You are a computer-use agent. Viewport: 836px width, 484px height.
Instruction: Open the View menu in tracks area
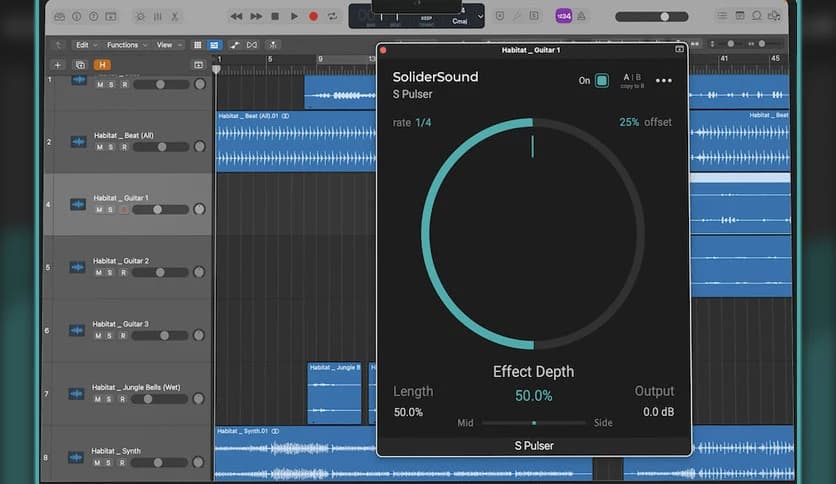(x=168, y=45)
